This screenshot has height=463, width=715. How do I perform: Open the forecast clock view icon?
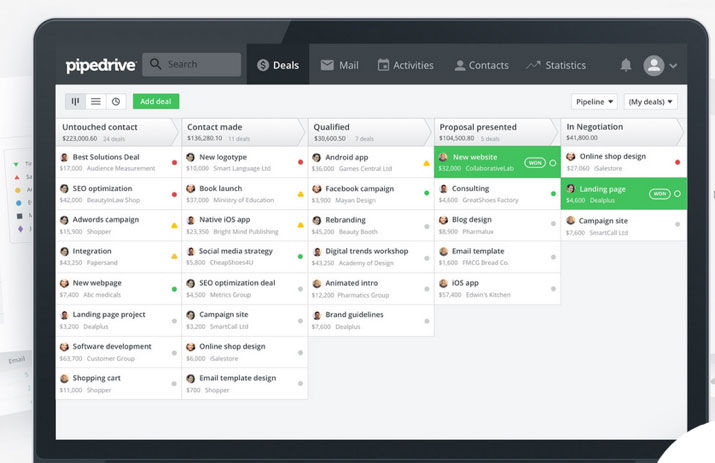pos(115,101)
